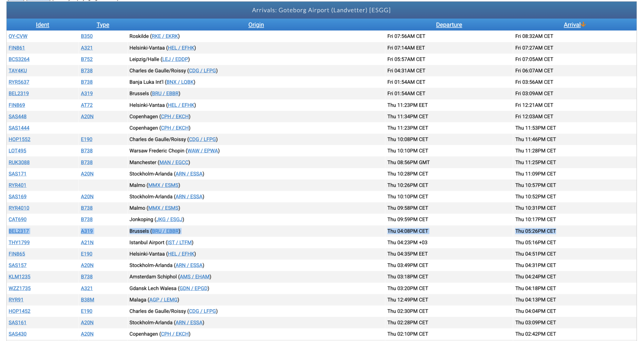The height and width of the screenshot is (341, 644).
Task: Select flight TAY4KU ident link
Action: (x=18, y=71)
